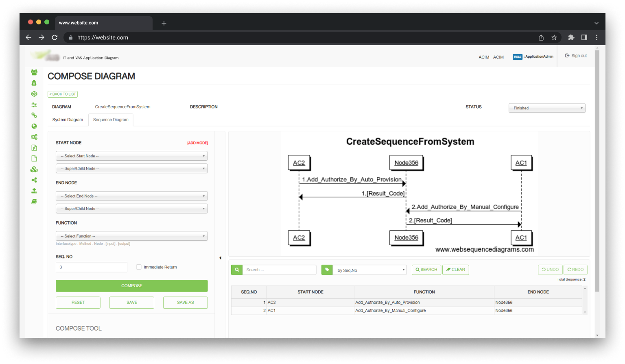Click the chain link sidebar icon
This screenshot has height=364, width=625.
pyautogui.click(x=34, y=116)
